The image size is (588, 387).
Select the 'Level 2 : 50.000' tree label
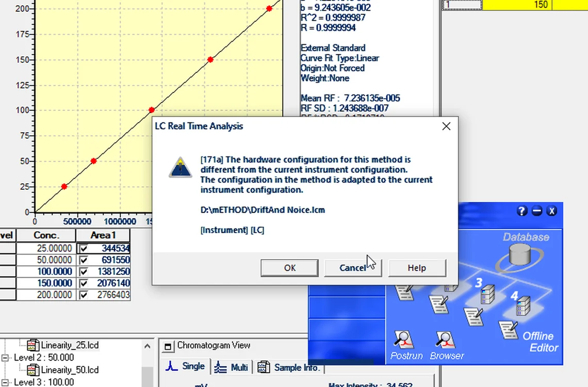coord(44,358)
